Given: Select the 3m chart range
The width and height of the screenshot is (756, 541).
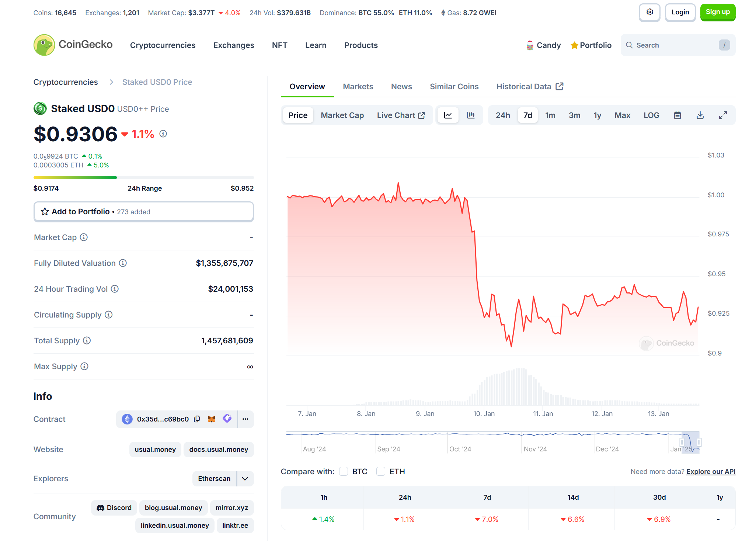Looking at the screenshot, I should pyautogui.click(x=574, y=115).
